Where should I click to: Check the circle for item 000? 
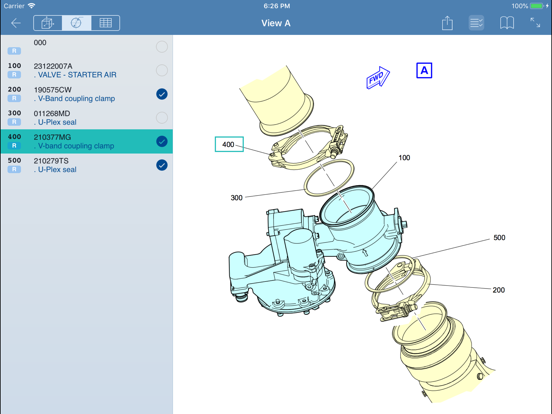(x=162, y=47)
